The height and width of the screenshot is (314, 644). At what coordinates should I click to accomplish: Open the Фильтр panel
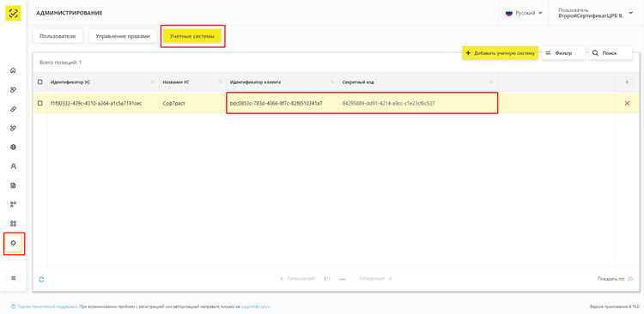coord(563,53)
